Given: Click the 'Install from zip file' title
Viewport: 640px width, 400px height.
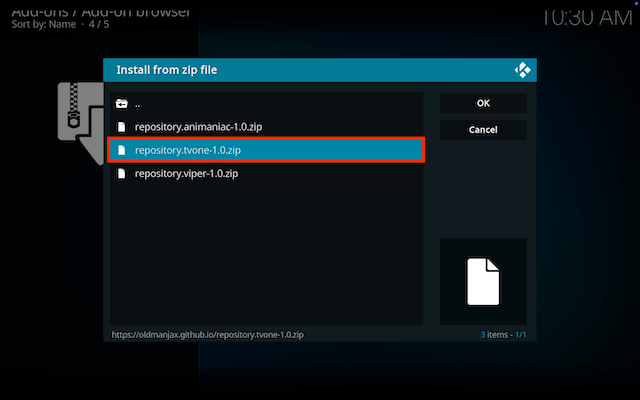Looking at the screenshot, I should pyautogui.click(x=167, y=70).
